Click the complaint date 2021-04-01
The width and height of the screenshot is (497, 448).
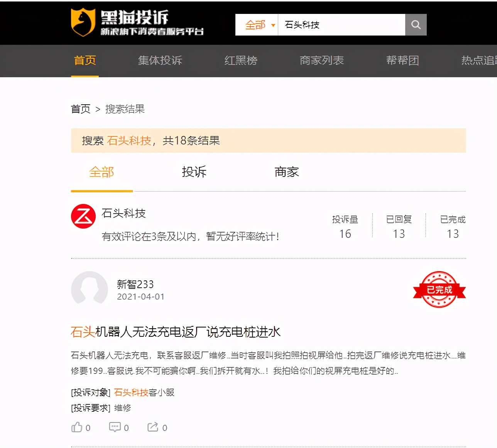point(141,297)
